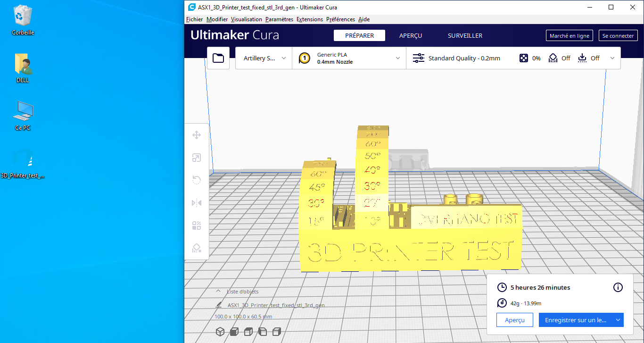Click the Enregistrer sur un le... button
The image size is (644, 343).
pos(576,320)
